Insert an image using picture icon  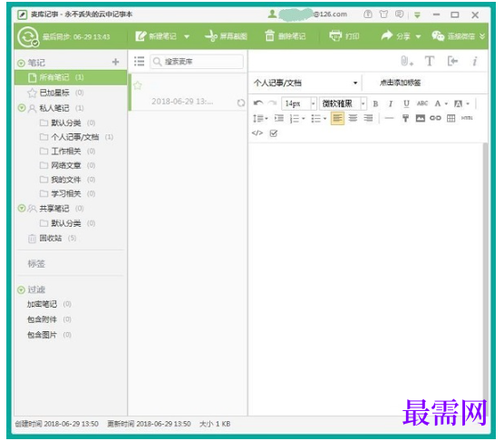pyautogui.click(x=420, y=118)
